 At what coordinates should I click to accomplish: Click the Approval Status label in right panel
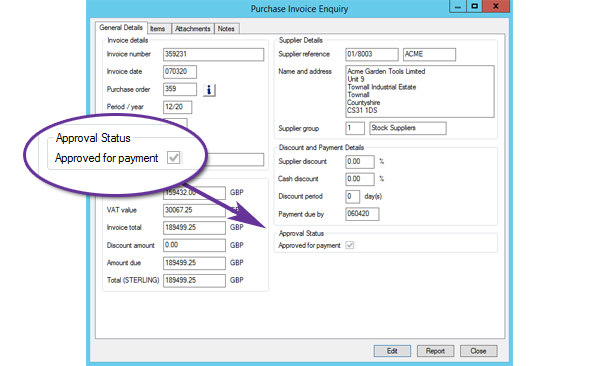pos(301,233)
